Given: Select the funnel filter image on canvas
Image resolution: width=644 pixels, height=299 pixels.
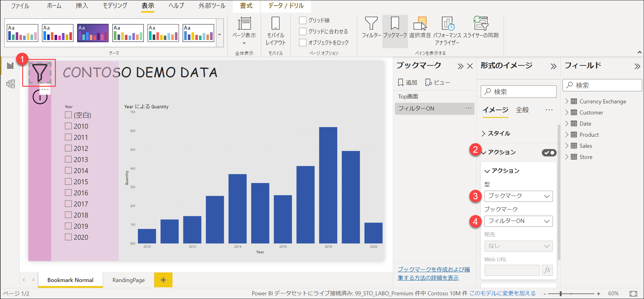Looking at the screenshot, I should pyautogui.click(x=40, y=73).
